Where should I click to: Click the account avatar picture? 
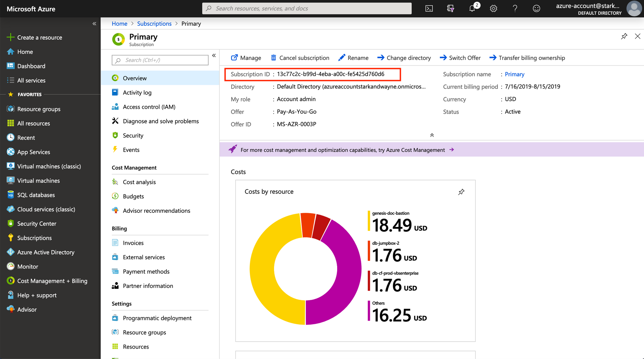click(634, 9)
